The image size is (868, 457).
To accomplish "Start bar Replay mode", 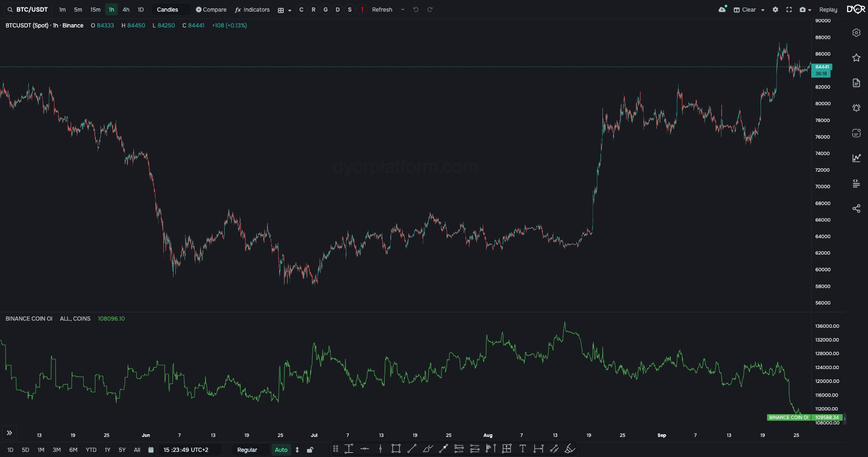I will point(828,9).
